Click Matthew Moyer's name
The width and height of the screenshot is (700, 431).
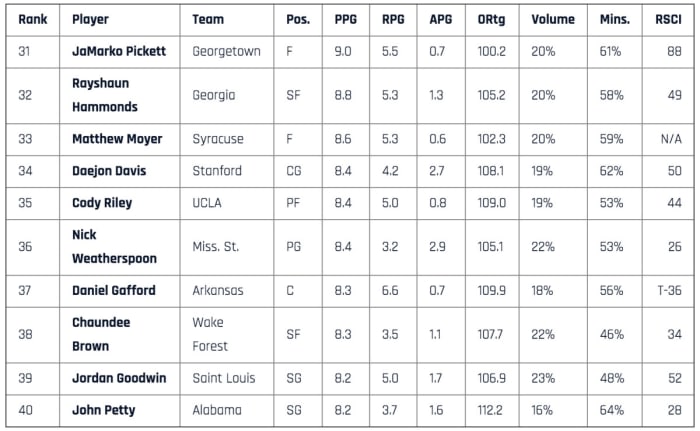115,139
